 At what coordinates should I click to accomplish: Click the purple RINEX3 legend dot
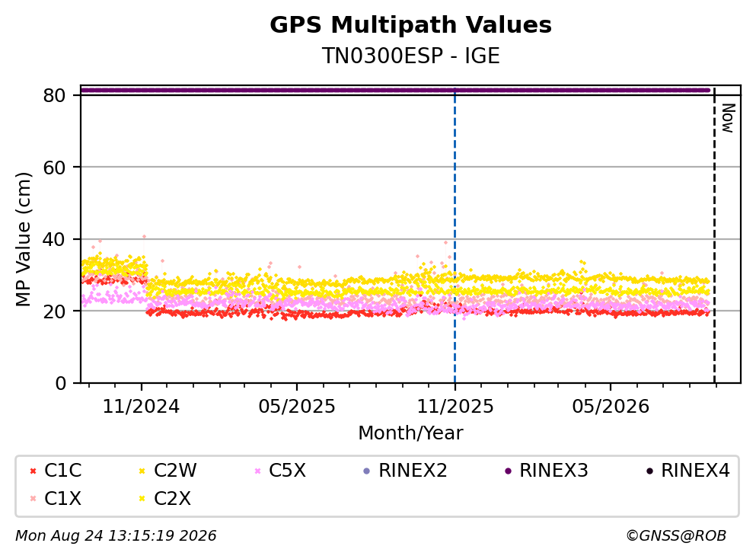click(x=508, y=471)
